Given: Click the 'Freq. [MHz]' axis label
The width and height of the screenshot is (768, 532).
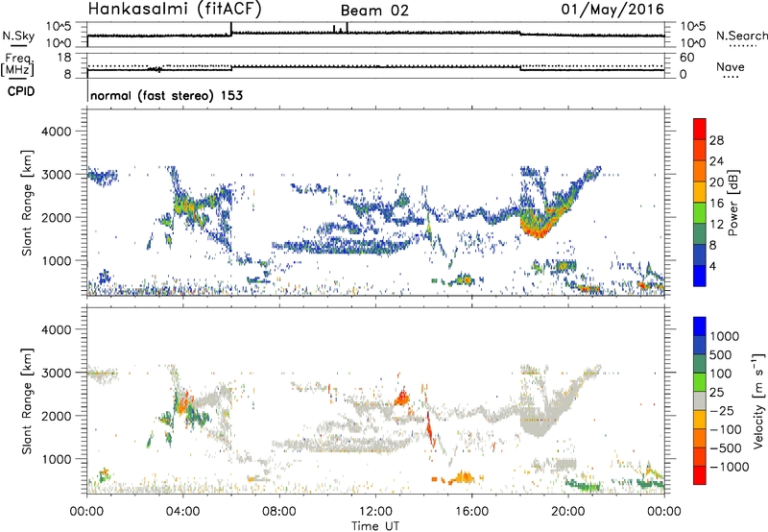Looking at the screenshot, I should [18, 64].
